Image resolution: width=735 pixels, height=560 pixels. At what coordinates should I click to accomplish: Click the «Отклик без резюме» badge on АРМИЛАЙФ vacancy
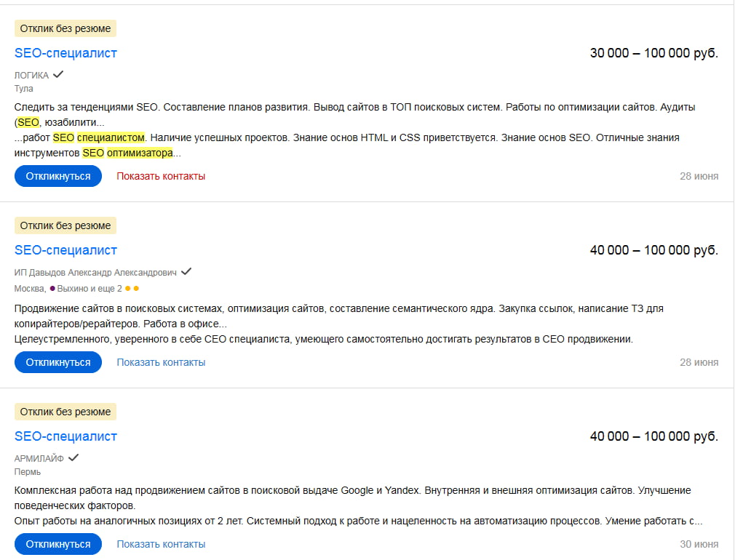[65, 411]
